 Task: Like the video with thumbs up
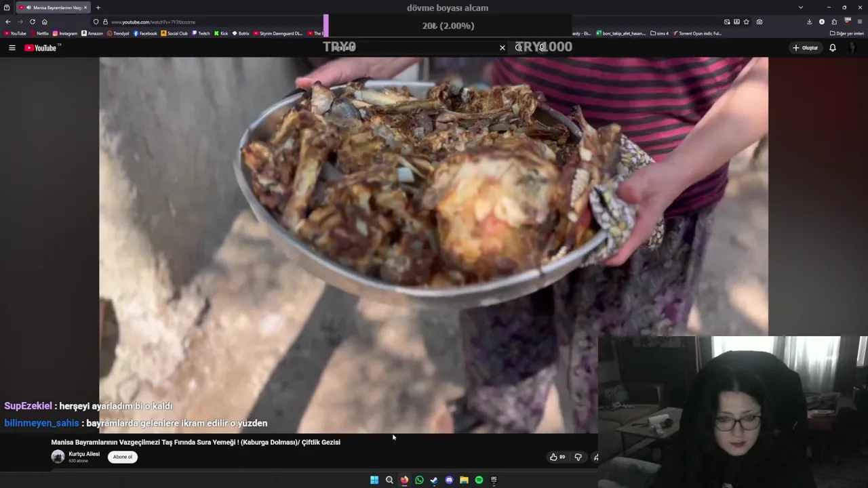coord(557,457)
